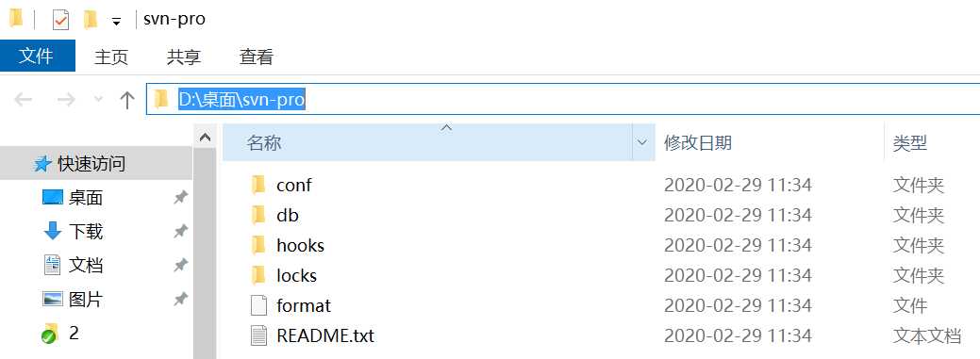Click the modified date of the hooks row
The image size is (980, 359).
point(738,245)
